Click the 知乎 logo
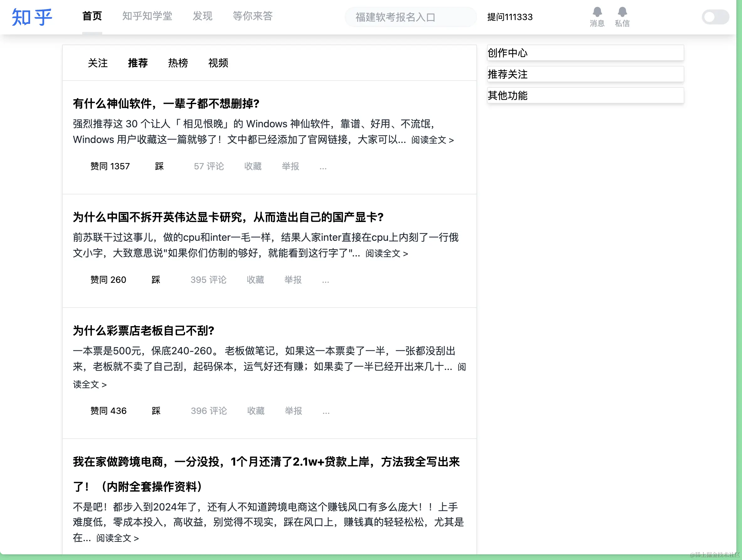Screen dimensions: 742x560 [x=32, y=17]
